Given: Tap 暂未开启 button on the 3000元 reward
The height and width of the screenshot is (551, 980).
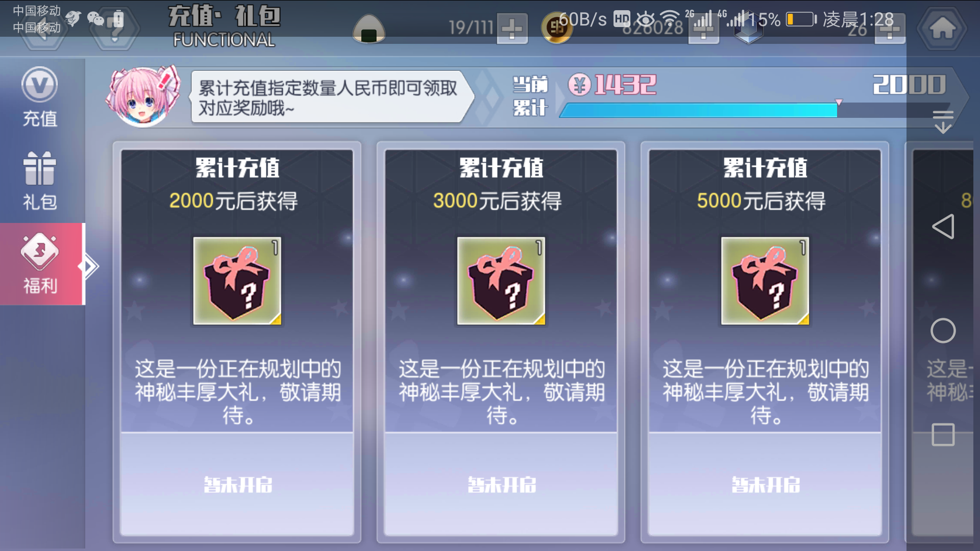Looking at the screenshot, I should click(x=501, y=484).
